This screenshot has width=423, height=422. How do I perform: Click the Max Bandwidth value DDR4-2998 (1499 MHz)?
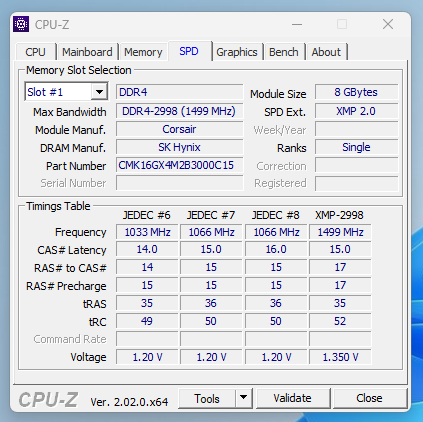179,111
